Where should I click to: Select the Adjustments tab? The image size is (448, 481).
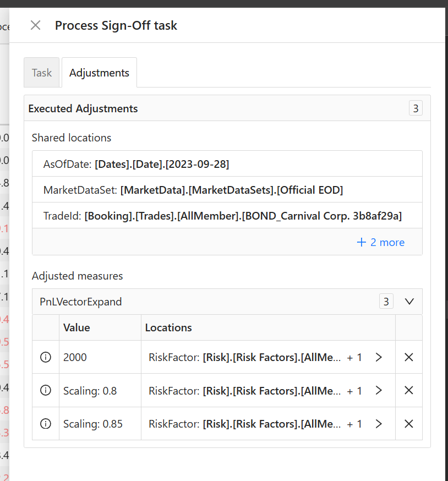[99, 73]
